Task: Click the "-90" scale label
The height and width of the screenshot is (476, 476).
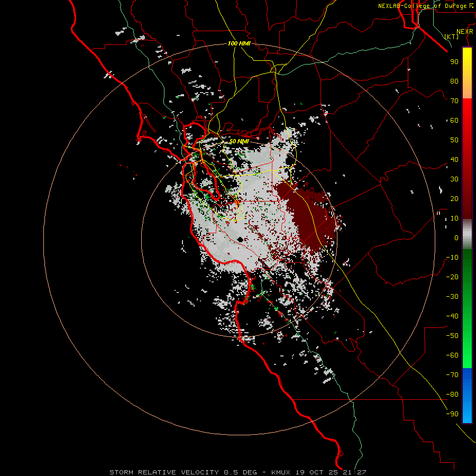Action: (452, 414)
